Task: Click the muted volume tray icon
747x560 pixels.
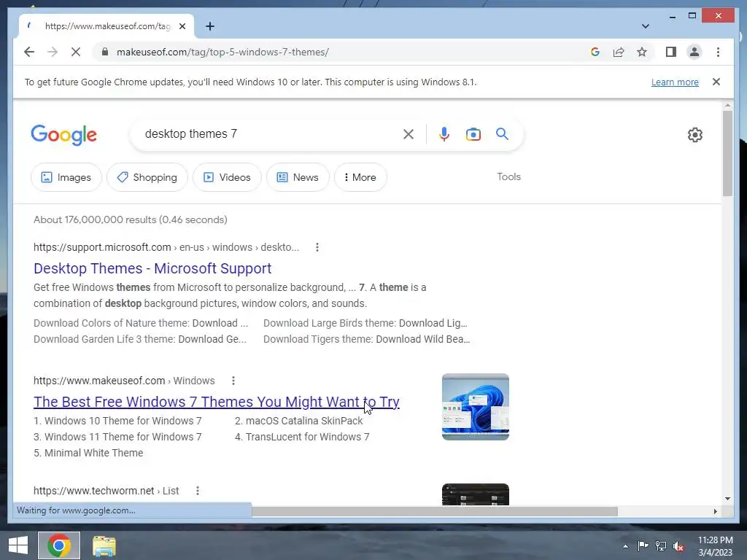Action: pyautogui.click(x=678, y=546)
